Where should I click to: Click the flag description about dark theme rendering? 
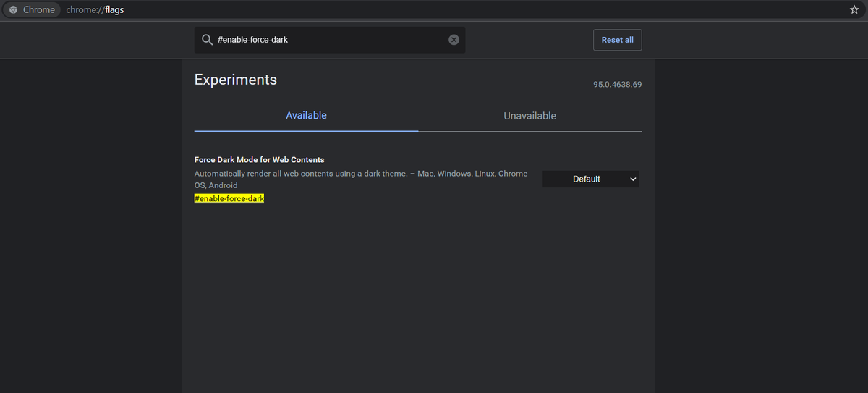(x=361, y=179)
